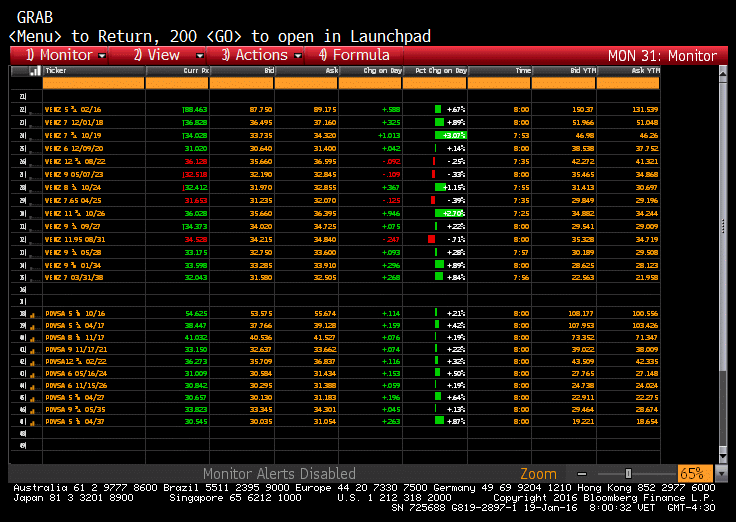Click the 54.625 current price cell
Viewport: 736px width, 522px height.
point(196,314)
